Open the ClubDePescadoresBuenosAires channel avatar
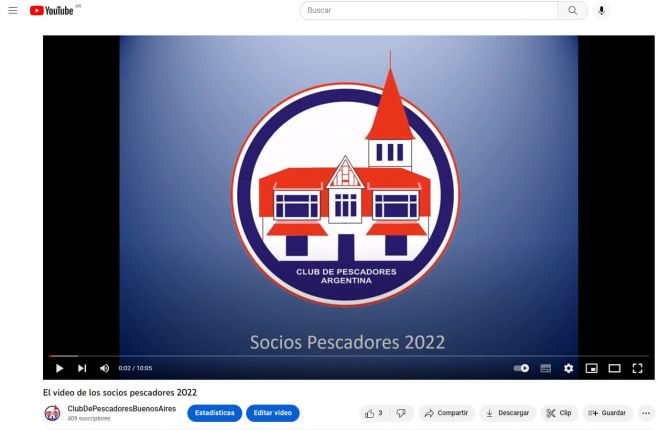The image size is (659, 430). (x=53, y=413)
